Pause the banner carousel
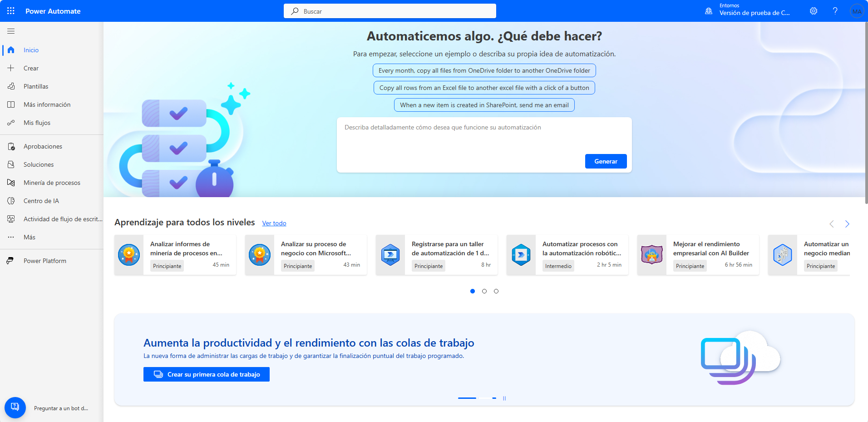The image size is (868, 422). (504, 398)
